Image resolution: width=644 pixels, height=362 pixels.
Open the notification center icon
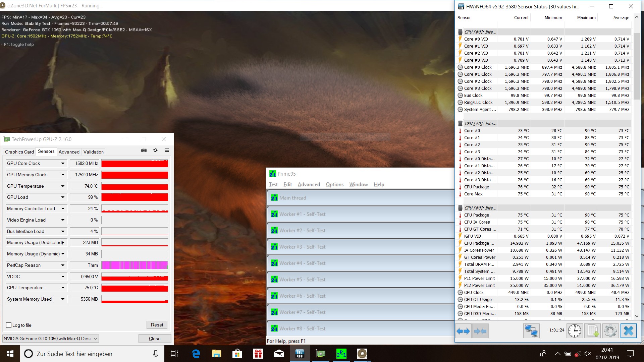click(x=630, y=354)
